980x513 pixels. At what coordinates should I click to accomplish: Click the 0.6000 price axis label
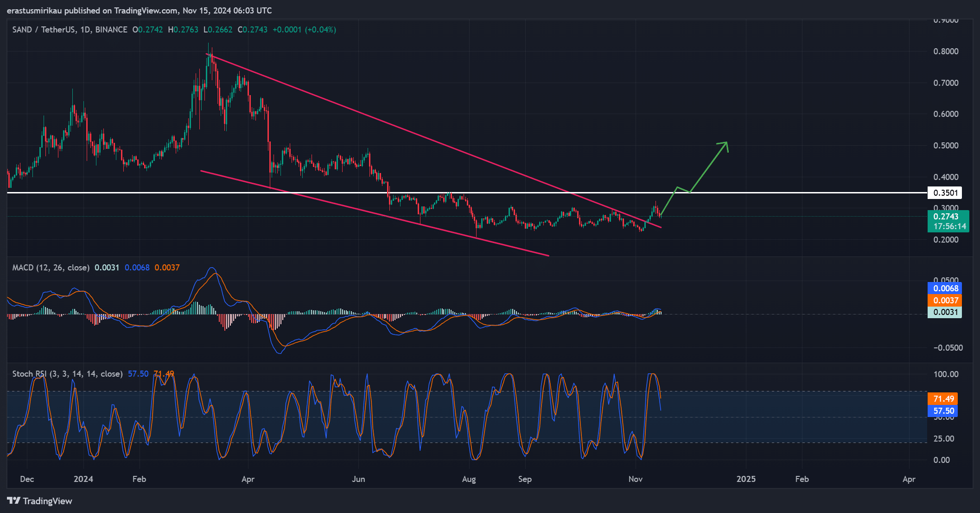(946, 114)
